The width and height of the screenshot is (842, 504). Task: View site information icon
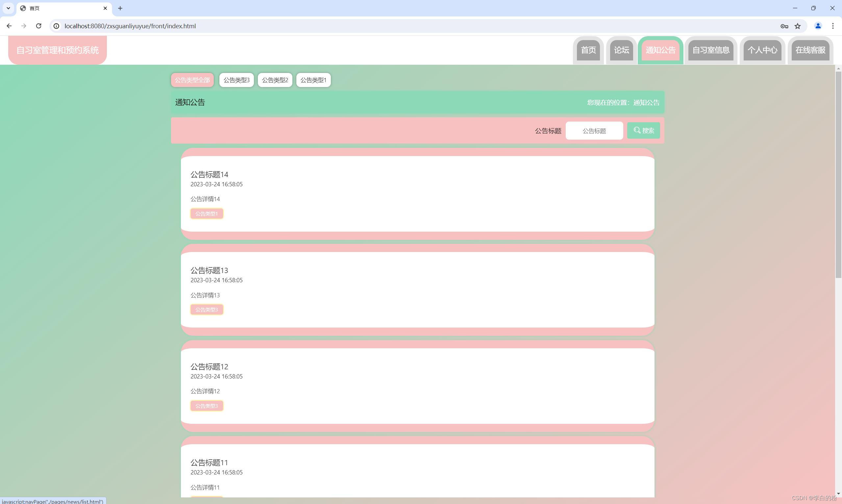tap(57, 26)
